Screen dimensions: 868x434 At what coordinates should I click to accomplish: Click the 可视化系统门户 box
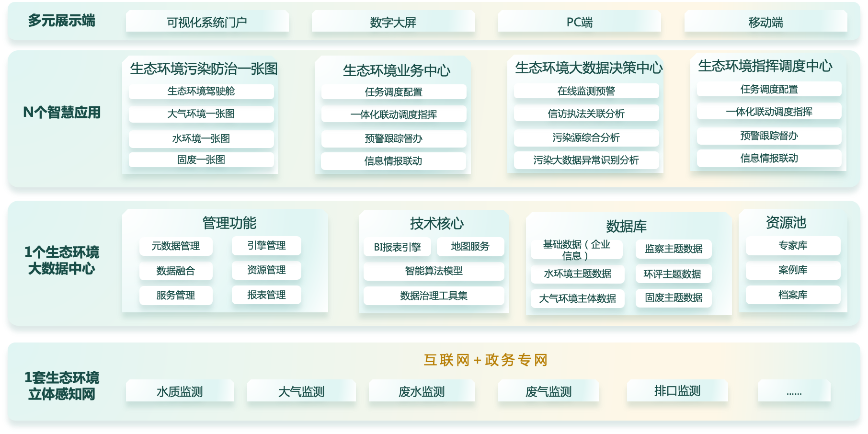pyautogui.click(x=207, y=22)
